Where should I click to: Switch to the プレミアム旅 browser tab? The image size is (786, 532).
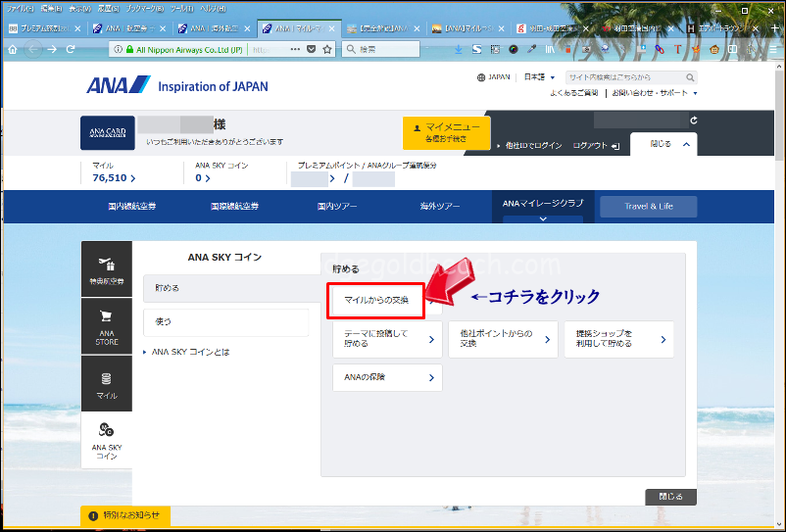[x=45, y=28]
